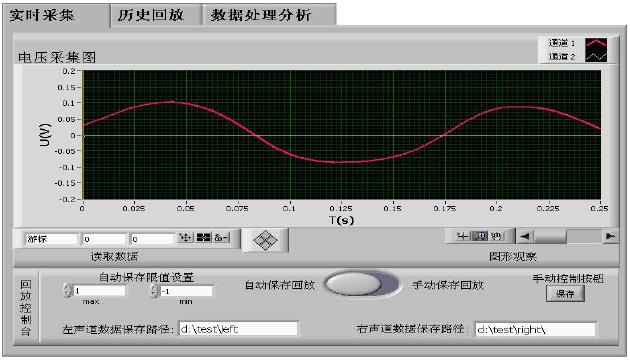Click the diamond cursor mover pad
The image size is (630, 360).
(x=266, y=240)
